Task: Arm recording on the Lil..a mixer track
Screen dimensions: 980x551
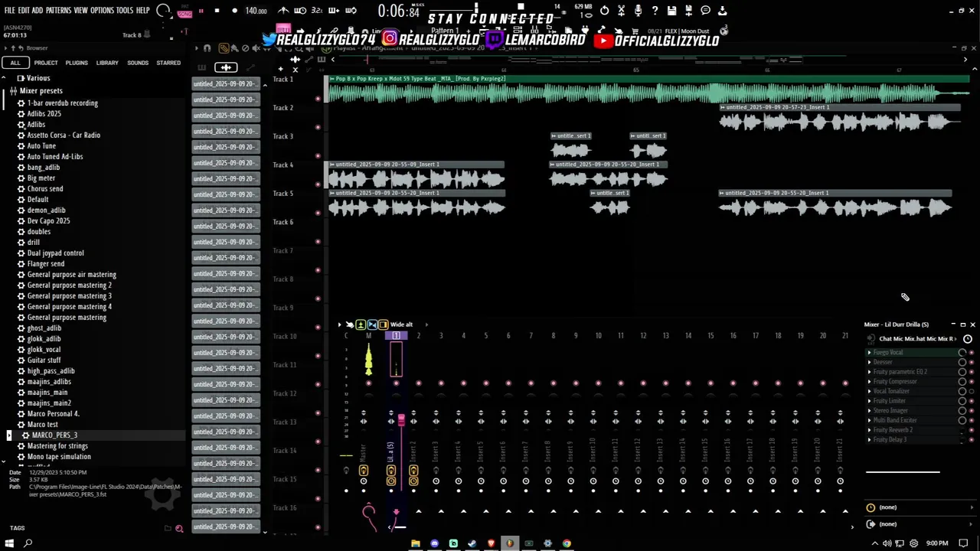Action: [390, 481]
